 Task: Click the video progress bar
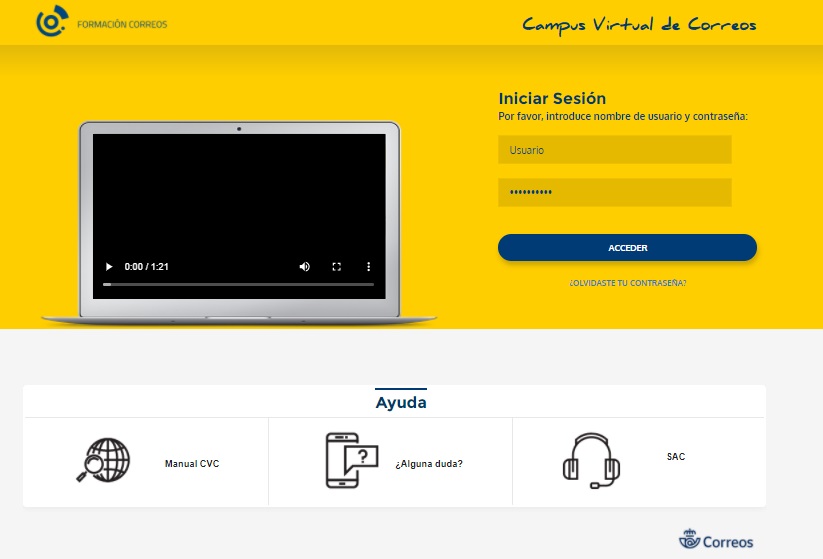(x=238, y=285)
